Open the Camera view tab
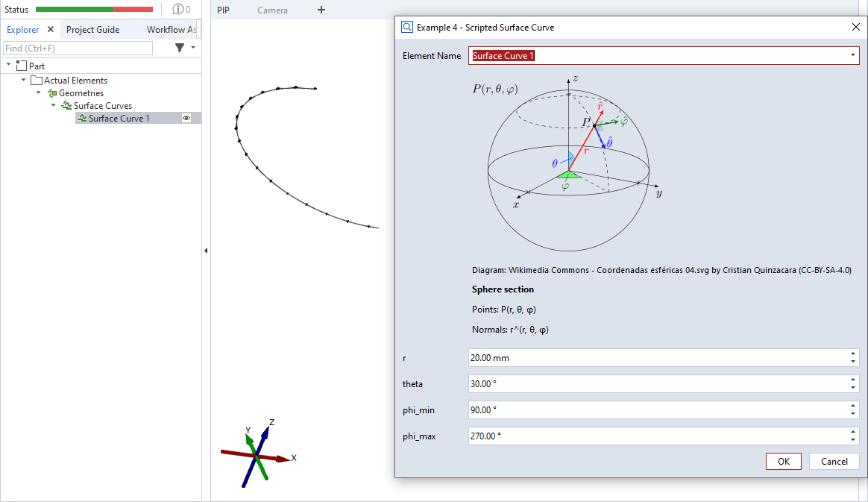 click(x=272, y=10)
